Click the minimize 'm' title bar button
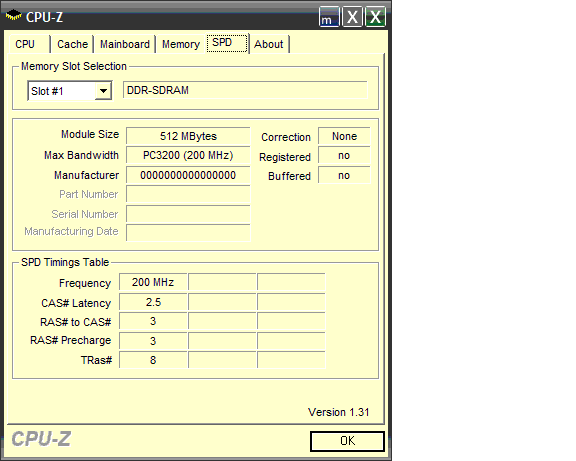Viewport: 576px width, 461px height. click(x=329, y=17)
